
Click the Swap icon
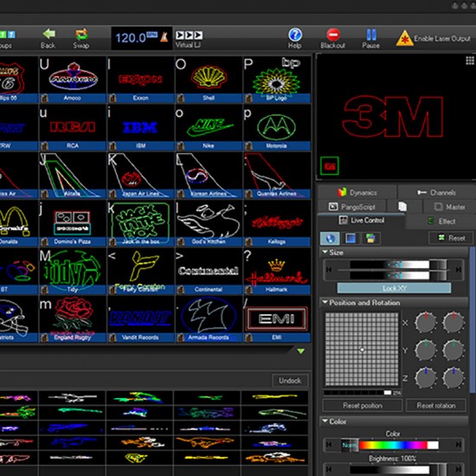pyautogui.click(x=81, y=35)
